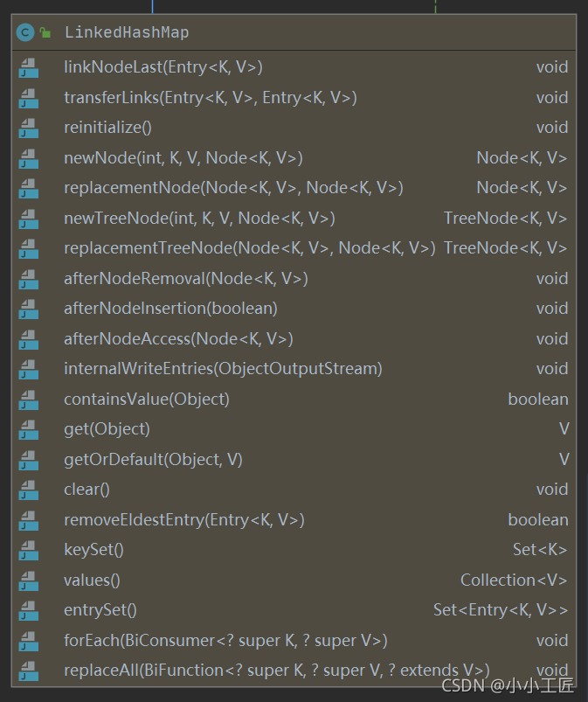
Task: Select newNode(int, K, V, Node<K, V>) method
Action: (183, 158)
